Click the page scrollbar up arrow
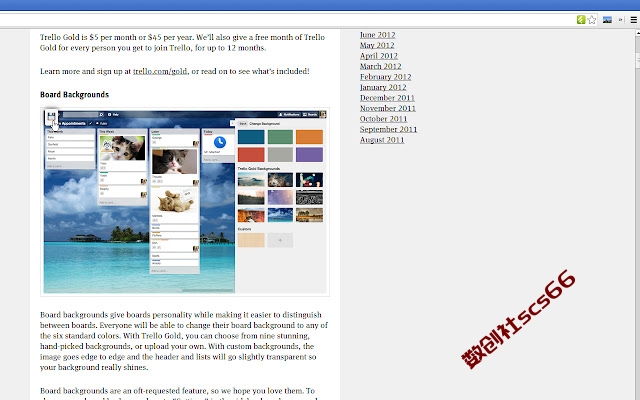Screen dimensions: 640x400 pos(637,34)
